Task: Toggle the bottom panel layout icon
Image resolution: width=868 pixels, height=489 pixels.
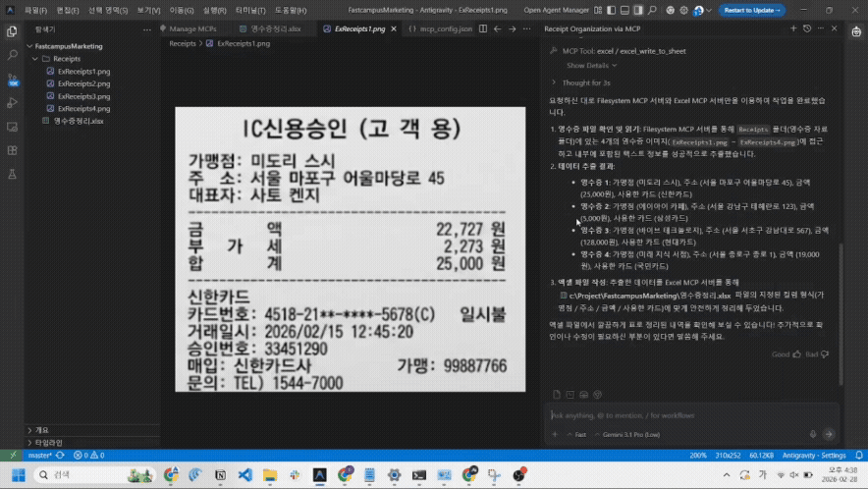Action: [624, 10]
